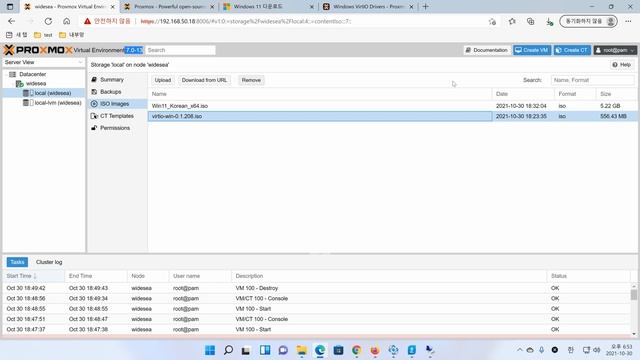This screenshot has width=640, height=360.
Task: Sort tasks by End Time header
Action: pos(96,276)
